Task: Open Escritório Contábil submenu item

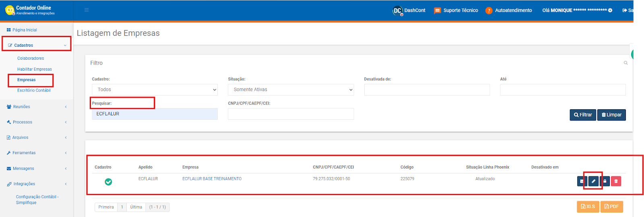Action: [x=34, y=90]
